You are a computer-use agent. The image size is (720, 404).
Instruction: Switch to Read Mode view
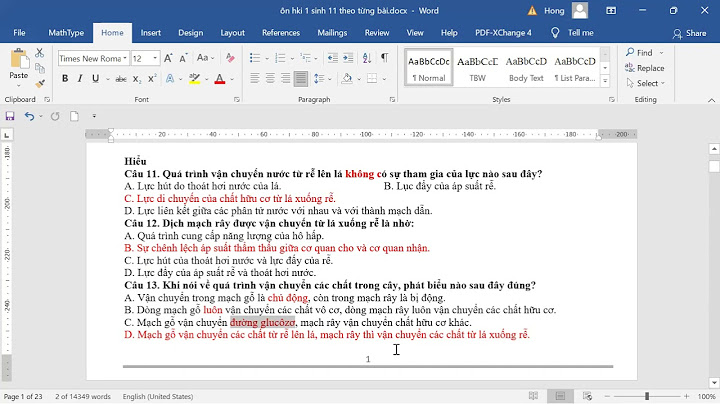click(x=533, y=396)
